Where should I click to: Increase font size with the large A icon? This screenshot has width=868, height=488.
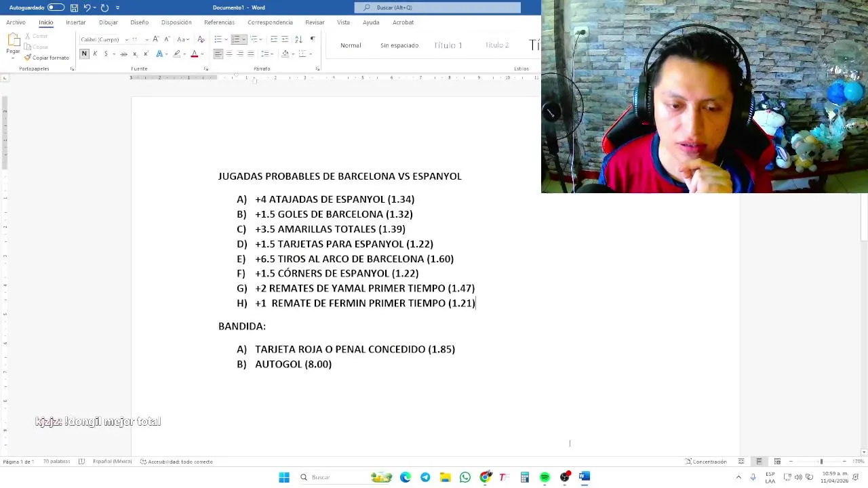(156, 39)
